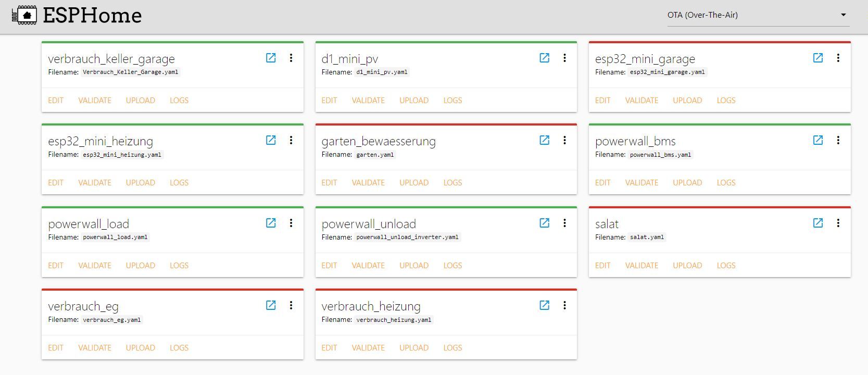Show more options for powerwall_bms
This screenshot has width=868, height=375.
point(838,140)
